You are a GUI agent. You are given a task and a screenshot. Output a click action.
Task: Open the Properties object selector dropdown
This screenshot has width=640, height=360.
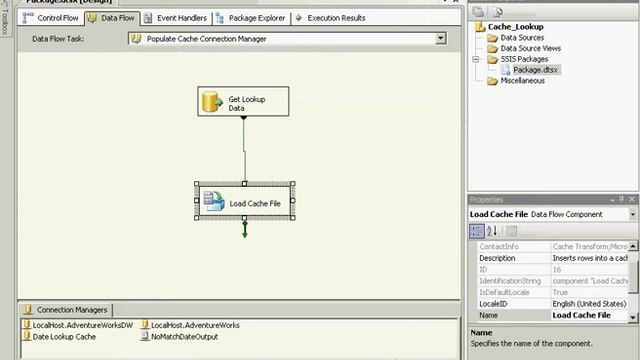click(633, 214)
